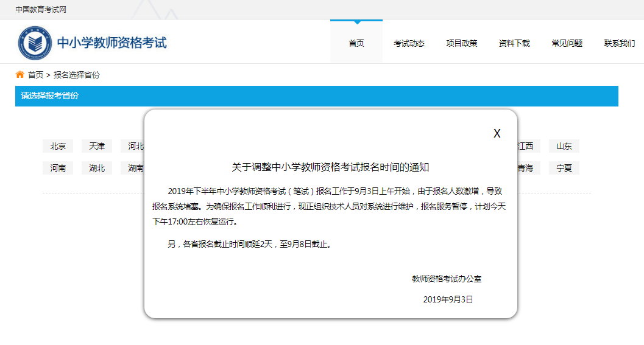
Task: Click the notice title 关于调整中小学教师资格考试报名时间的通知
Action: [330, 167]
